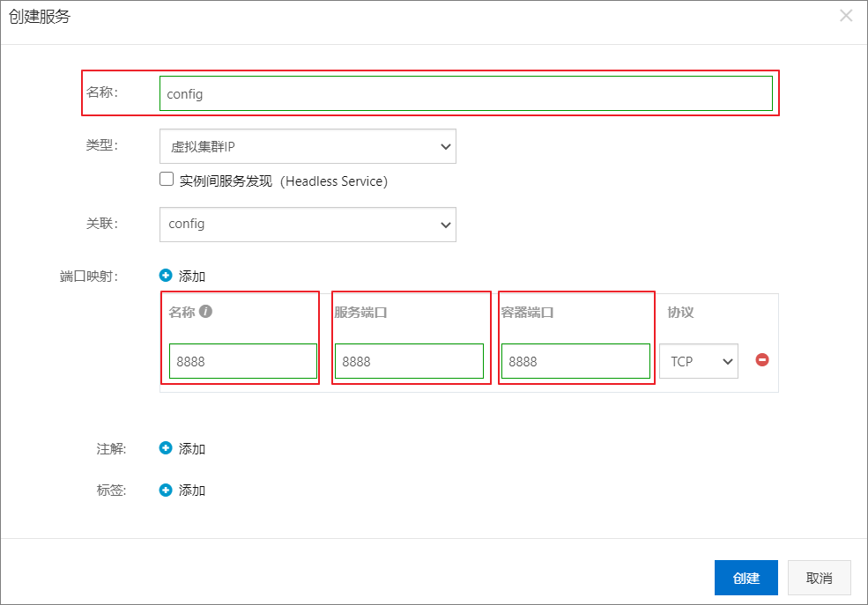This screenshot has width=868, height=605.
Task: Enable the Headless Service checkbox
Action: pyautogui.click(x=167, y=179)
